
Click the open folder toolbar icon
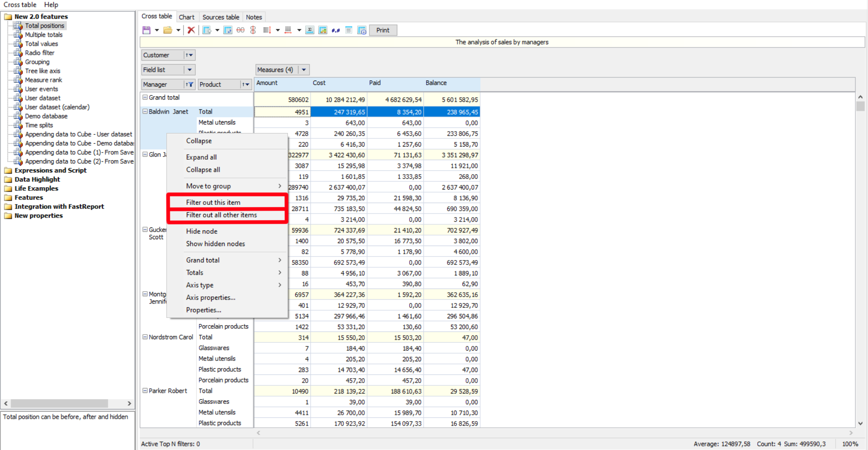[168, 30]
